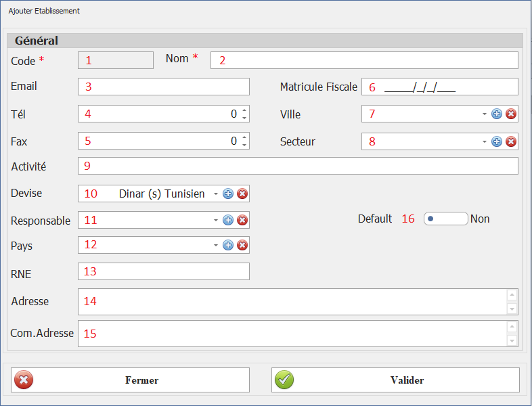Clear the Devise selection with red icon

tap(242, 194)
